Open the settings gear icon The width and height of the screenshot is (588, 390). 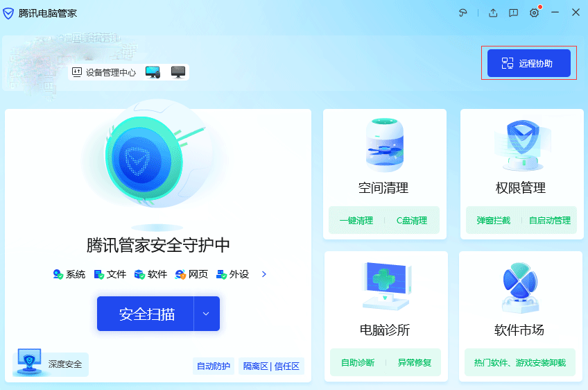535,13
